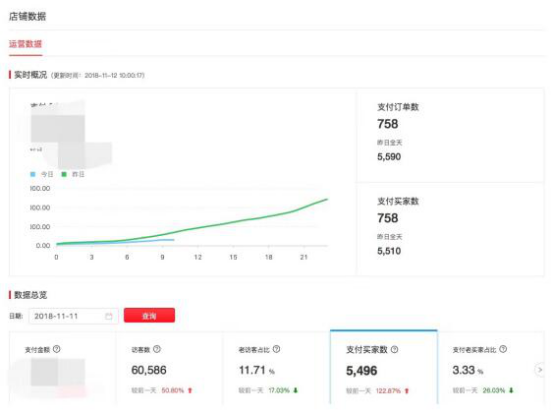
Task: Select the 访客数 60,586 metric card
Action: (170, 368)
